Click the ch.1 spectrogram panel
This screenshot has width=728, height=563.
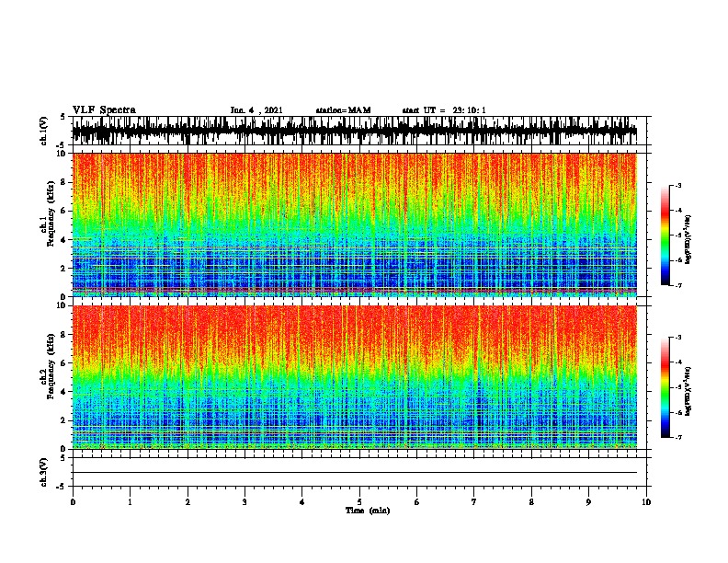click(x=355, y=224)
